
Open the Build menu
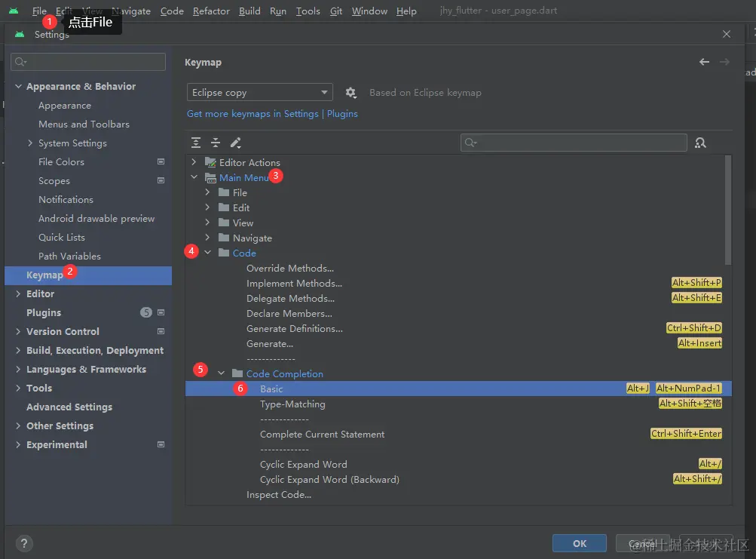(249, 11)
